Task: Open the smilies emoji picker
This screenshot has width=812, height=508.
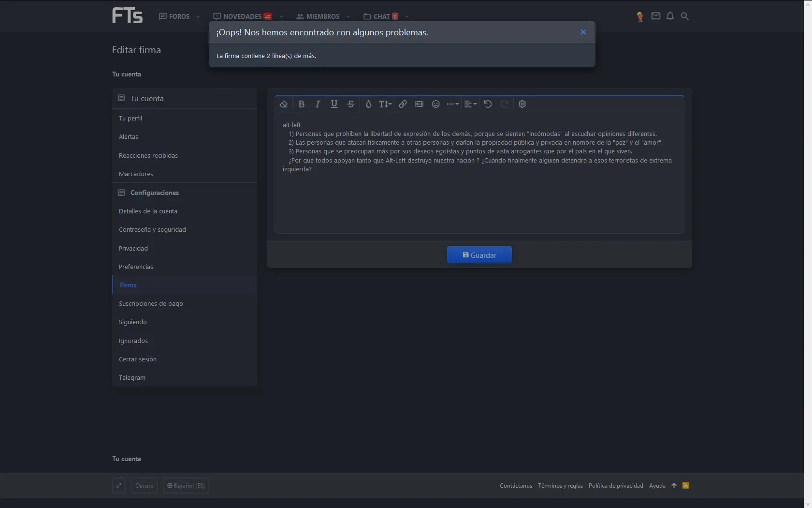Action: click(436, 104)
